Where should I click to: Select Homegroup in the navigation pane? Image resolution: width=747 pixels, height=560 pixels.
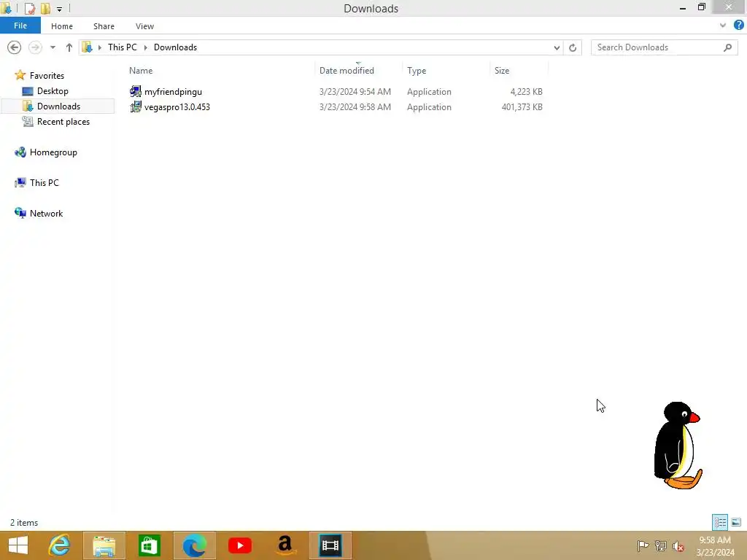pyautogui.click(x=53, y=152)
